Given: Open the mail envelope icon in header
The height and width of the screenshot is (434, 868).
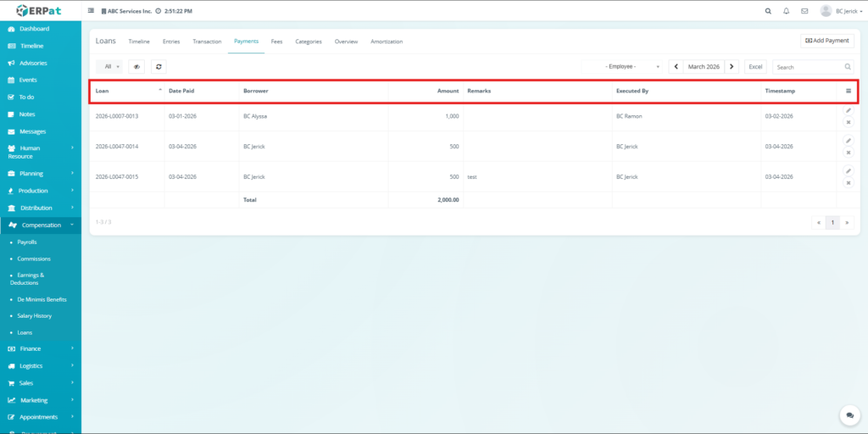Looking at the screenshot, I should click(x=804, y=11).
